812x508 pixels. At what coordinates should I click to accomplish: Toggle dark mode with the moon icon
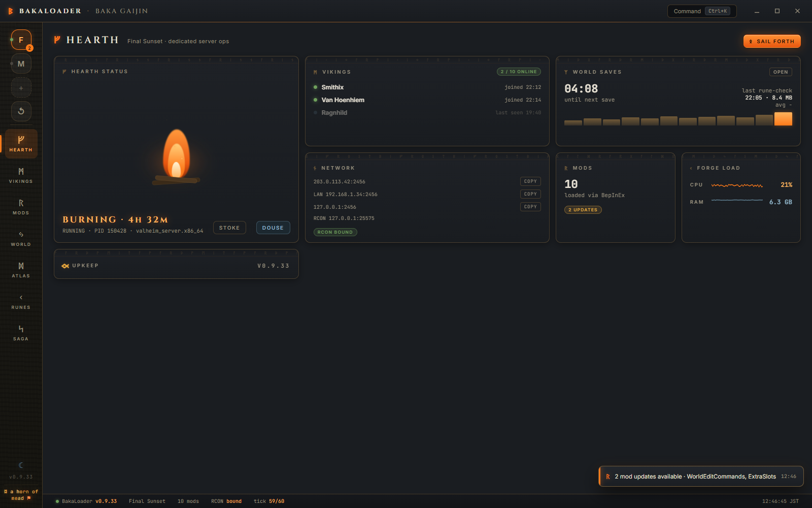(21, 465)
